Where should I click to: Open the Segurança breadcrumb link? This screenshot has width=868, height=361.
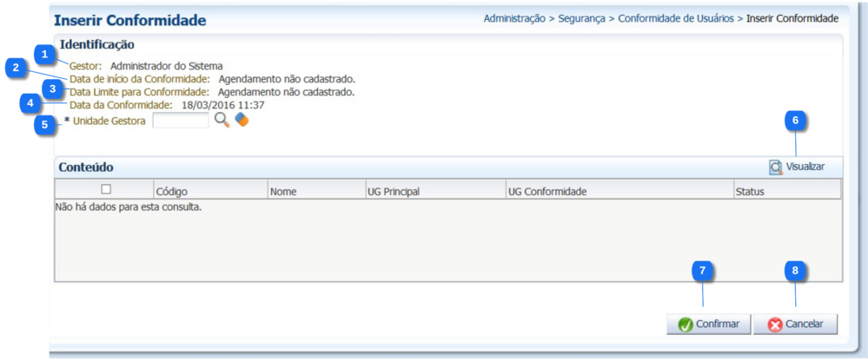coord(580,18)
